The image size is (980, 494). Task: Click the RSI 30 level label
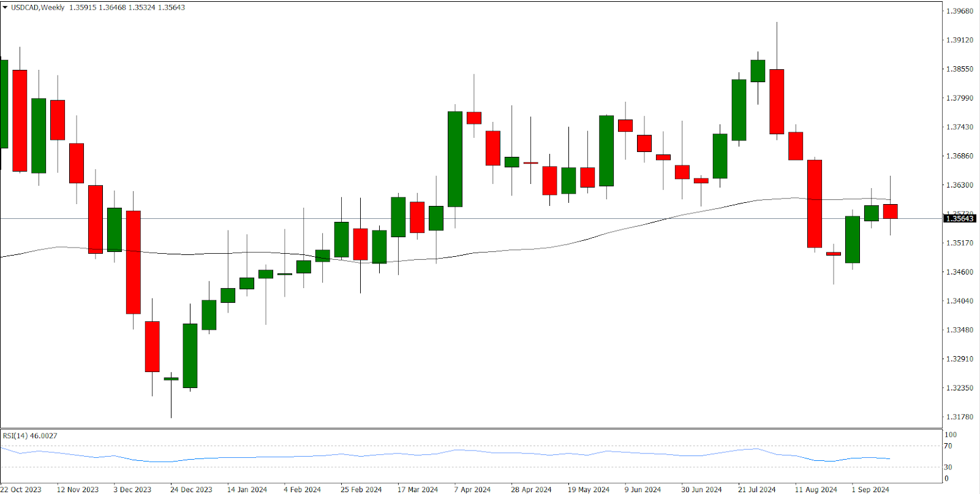(948, 467)
